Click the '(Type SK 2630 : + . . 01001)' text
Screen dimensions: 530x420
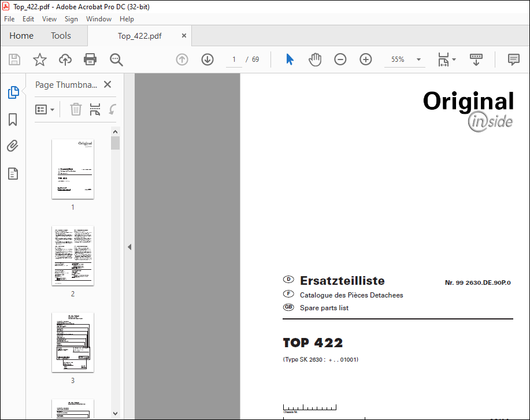[x=320, y=359]
